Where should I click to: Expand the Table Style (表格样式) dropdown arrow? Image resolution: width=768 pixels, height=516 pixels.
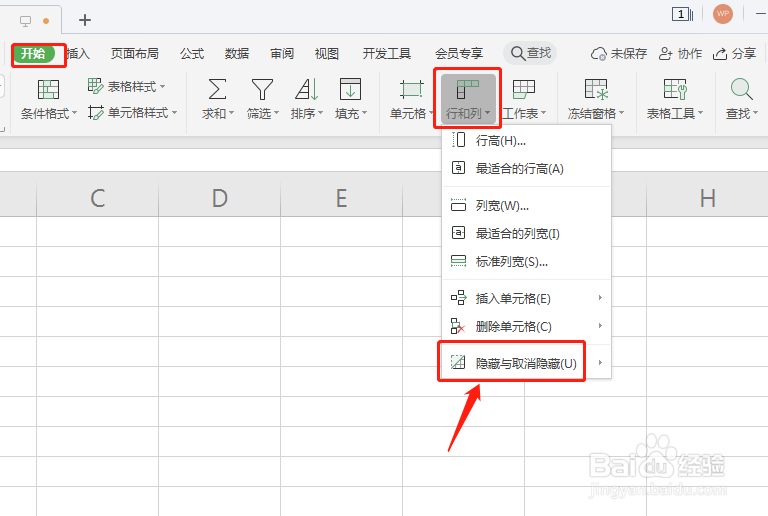click(x=163, y=87)
